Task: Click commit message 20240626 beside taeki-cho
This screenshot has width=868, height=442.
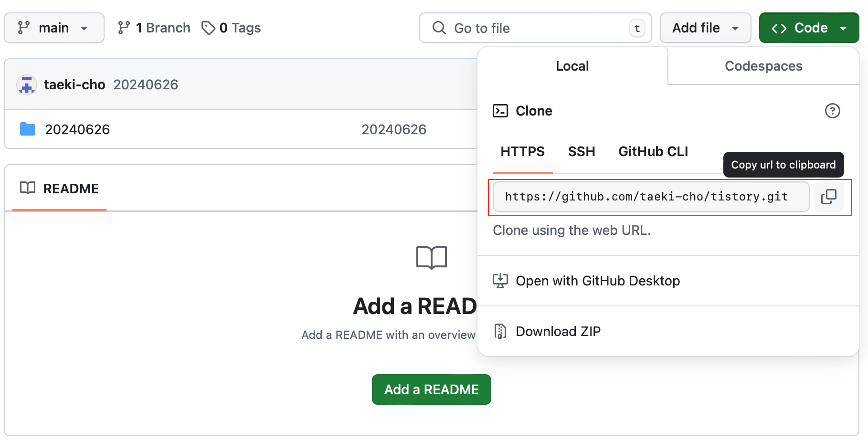Action: pos(146,84)
